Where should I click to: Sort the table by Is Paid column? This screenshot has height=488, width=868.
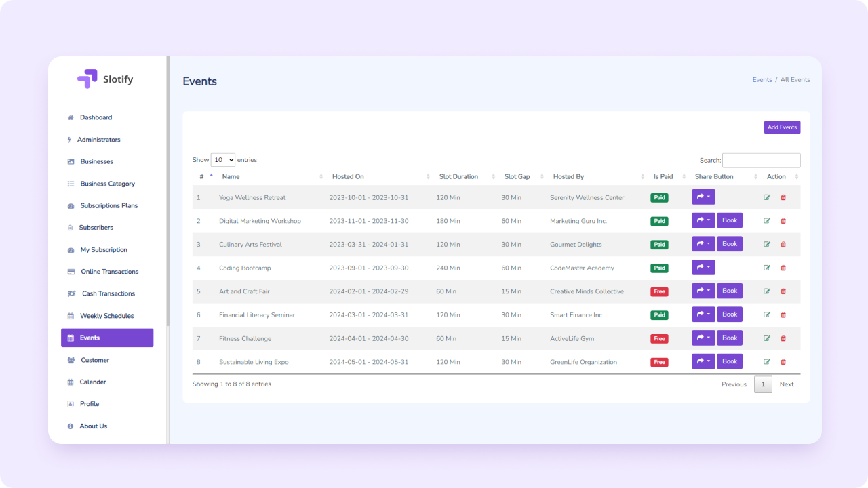click(668, 177)
